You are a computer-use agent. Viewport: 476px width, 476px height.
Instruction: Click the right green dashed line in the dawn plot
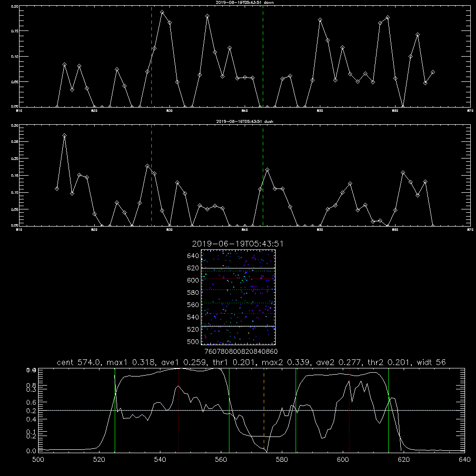[263, 56]
